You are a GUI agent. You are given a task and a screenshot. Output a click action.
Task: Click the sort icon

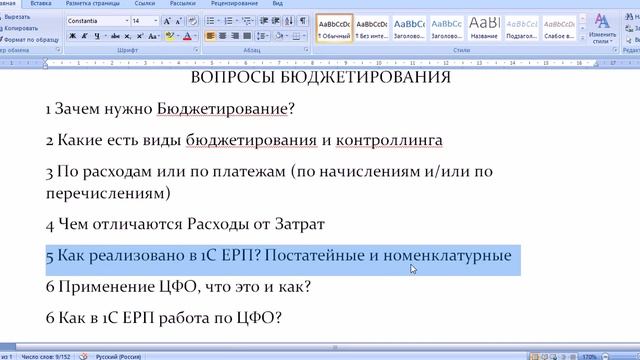(x=289, y=21)
